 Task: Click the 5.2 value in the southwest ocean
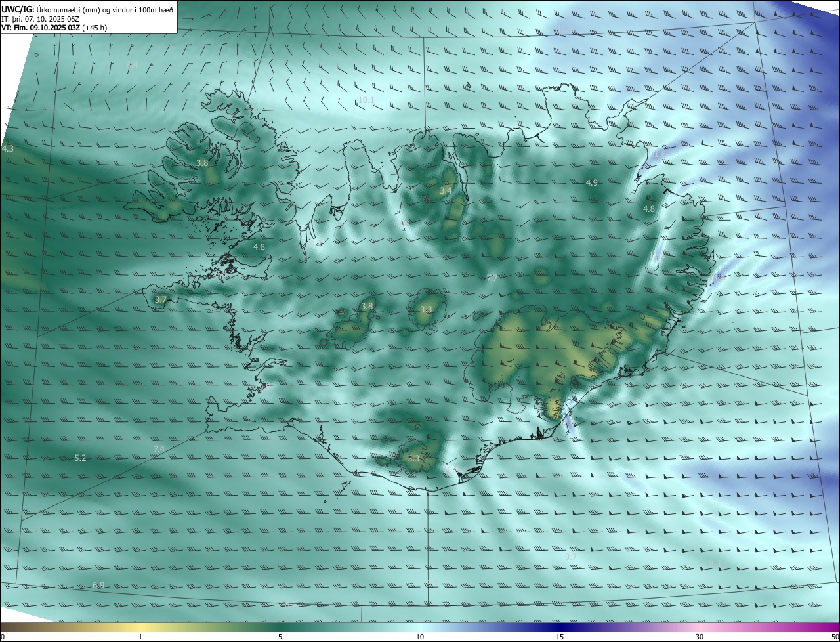point(80,458)
